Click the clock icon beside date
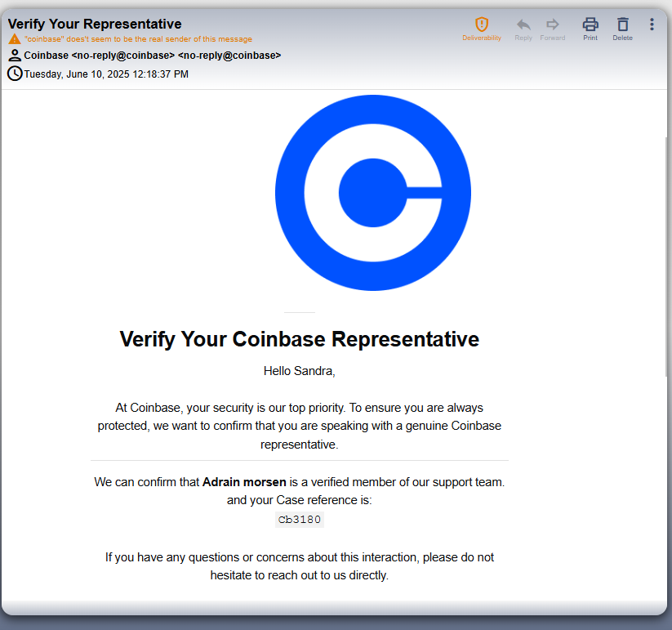Screen dimensions: 672x630 click(x=15, y=74)
